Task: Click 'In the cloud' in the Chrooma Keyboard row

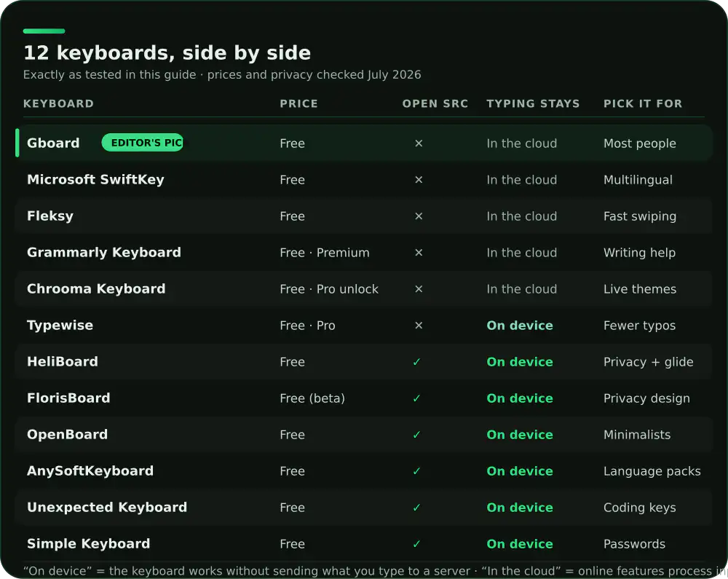Action: pos(521,289)
